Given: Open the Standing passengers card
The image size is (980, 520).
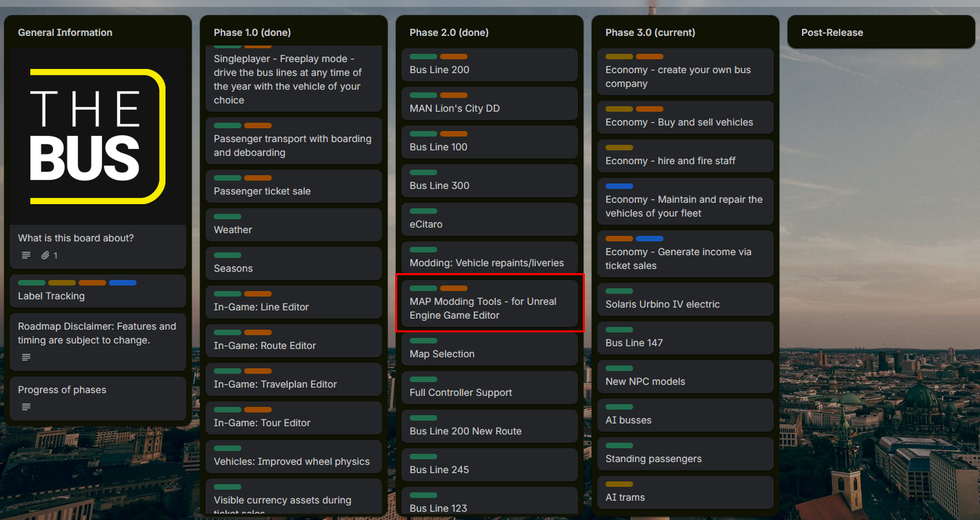Looking at the screenshot, I should [686, 454].
